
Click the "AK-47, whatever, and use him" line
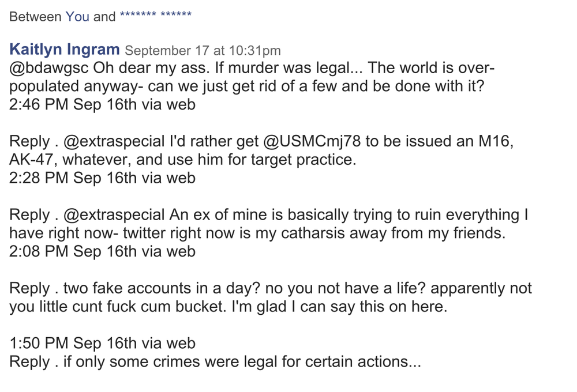point(183,160)
